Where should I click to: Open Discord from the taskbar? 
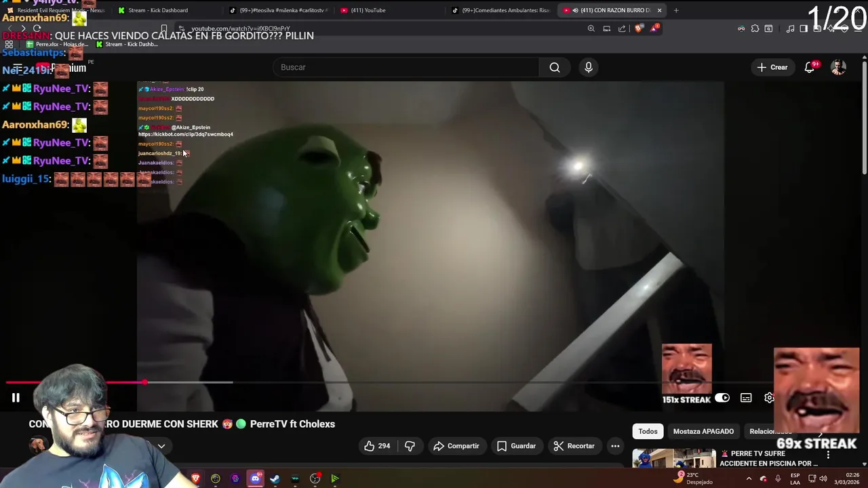[255, 479]
